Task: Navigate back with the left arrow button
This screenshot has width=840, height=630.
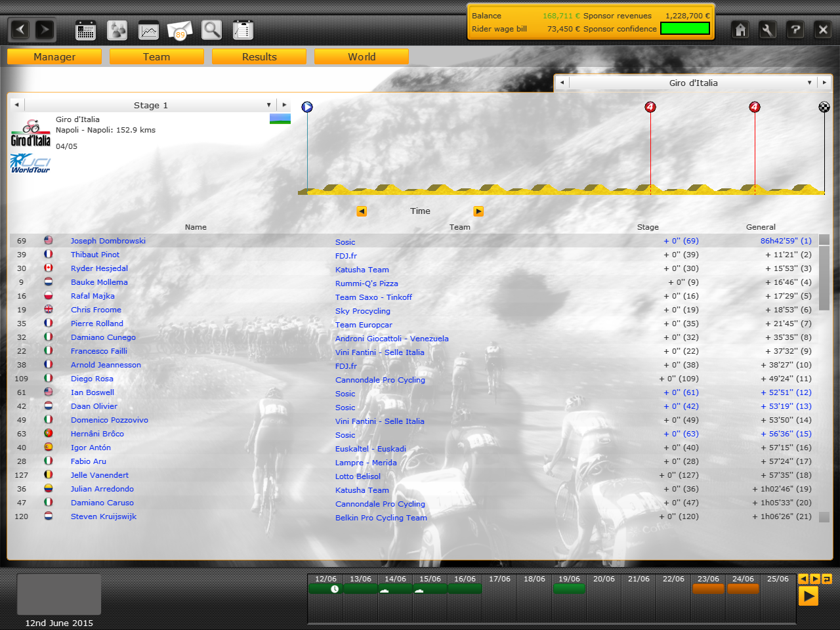Action: (x=21, y=30)
